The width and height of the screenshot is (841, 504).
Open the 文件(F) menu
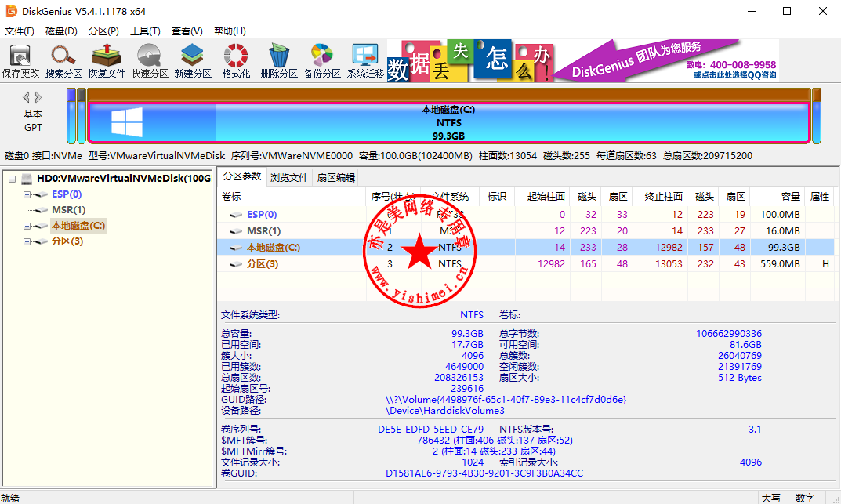point(20,31)
